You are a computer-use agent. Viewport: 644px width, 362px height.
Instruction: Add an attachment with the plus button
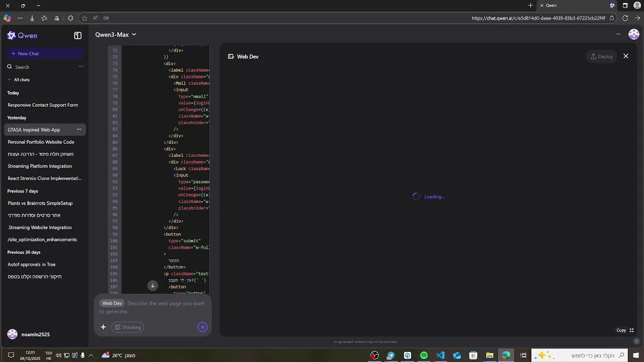103,327
